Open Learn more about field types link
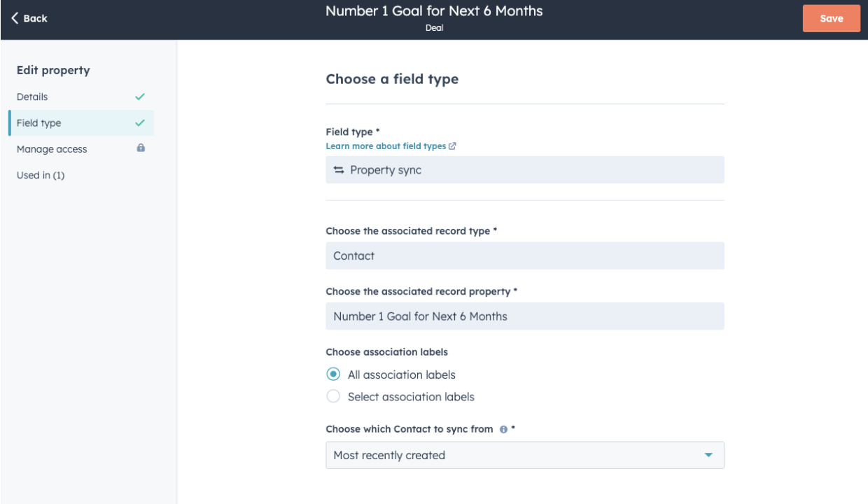868x504 pixels. point(386,146)
